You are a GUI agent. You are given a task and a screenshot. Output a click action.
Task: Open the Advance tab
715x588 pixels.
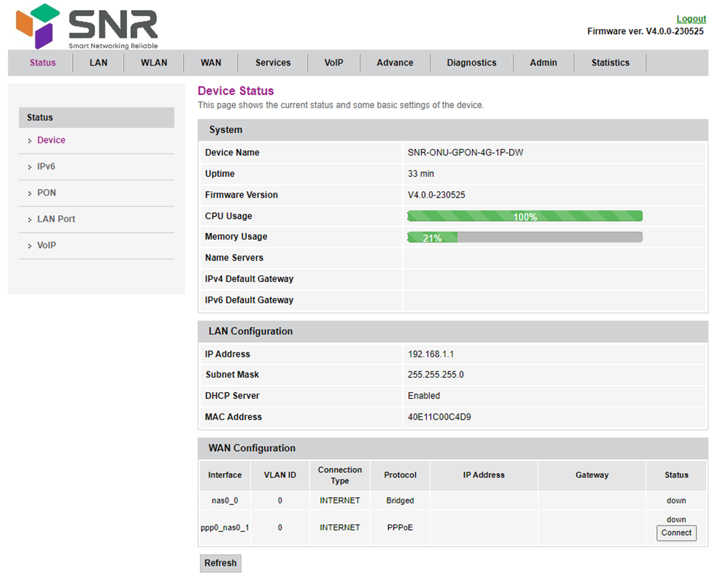pyautogui.click(x=394, y=63)
